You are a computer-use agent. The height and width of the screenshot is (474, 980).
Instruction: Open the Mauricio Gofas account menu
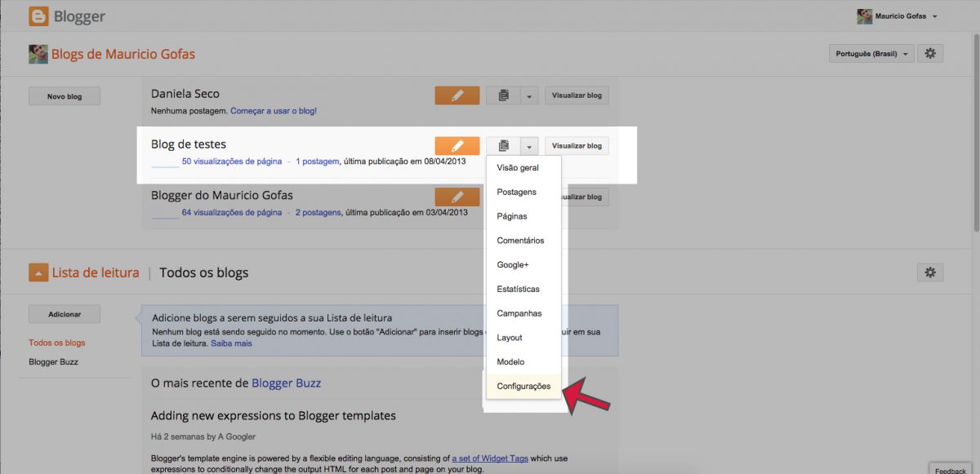coord(906,16)
